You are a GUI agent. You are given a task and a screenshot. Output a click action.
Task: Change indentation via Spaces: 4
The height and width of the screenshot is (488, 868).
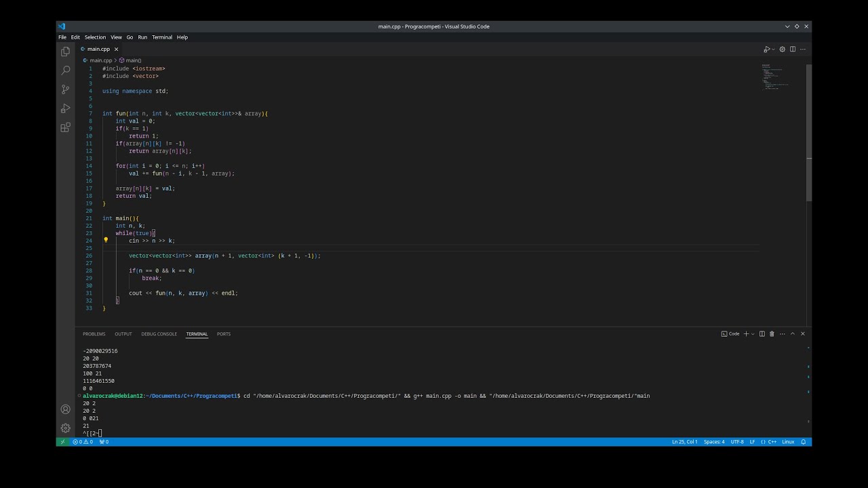(714, 442)
